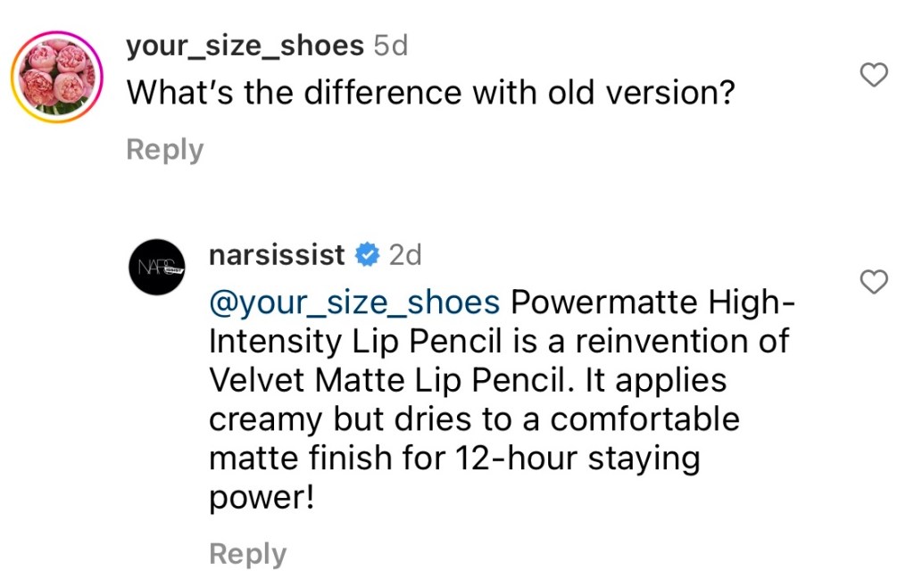Screen dimensions: 914x588
Task: Click "Intensity Lip Pencil is a reinvention of" line
Action: point(498,342)
